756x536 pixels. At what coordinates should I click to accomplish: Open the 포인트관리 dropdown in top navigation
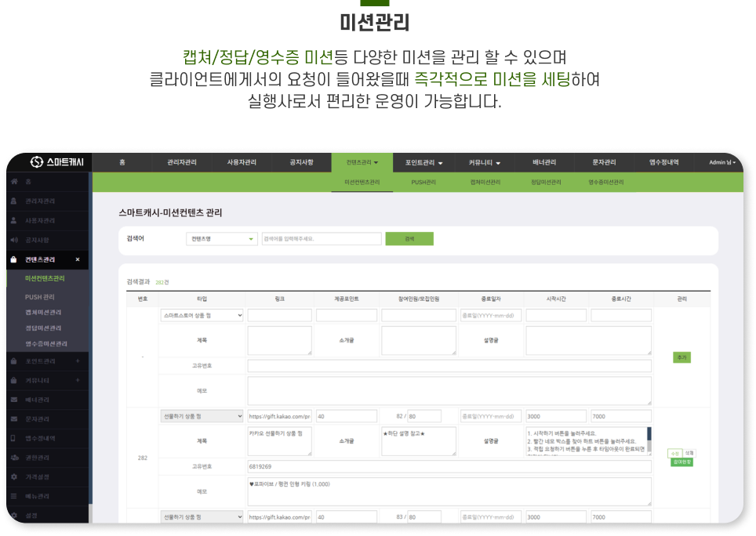click(423, 163)
